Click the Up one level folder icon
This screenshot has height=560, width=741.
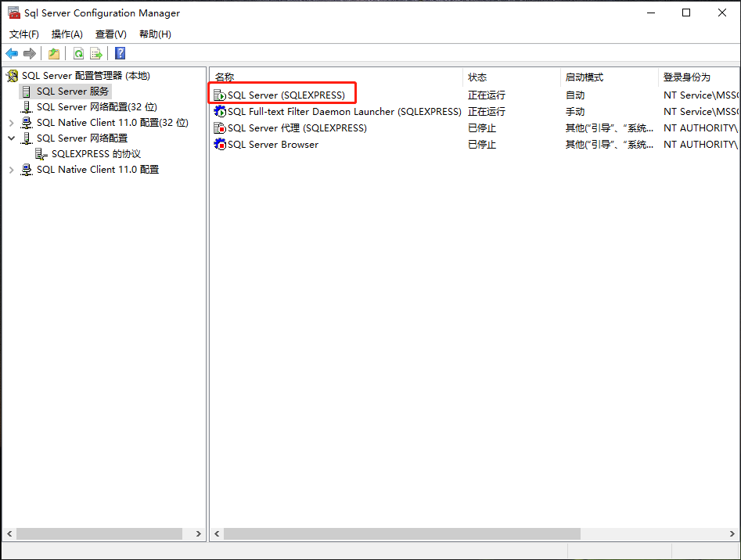(x=54, y=53)
